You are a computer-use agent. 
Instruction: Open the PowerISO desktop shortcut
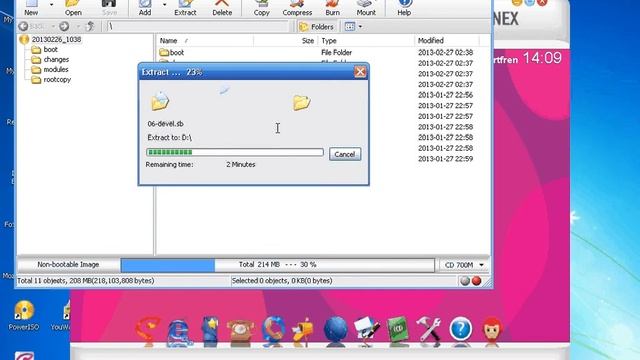(24, 315)
